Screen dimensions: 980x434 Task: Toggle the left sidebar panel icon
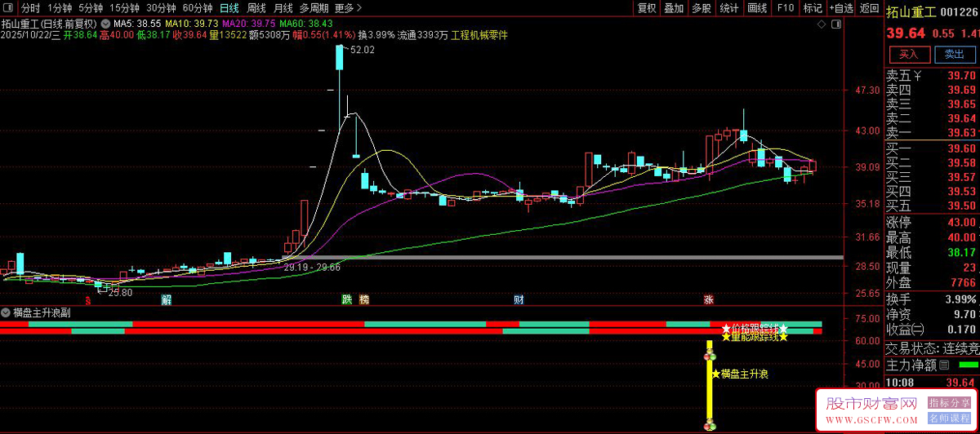coord(8,8)
